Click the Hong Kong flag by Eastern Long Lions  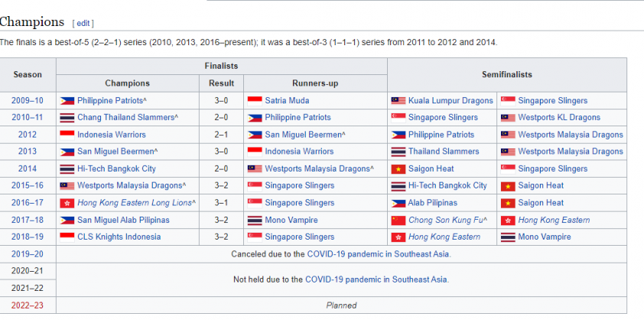(67, 203)
